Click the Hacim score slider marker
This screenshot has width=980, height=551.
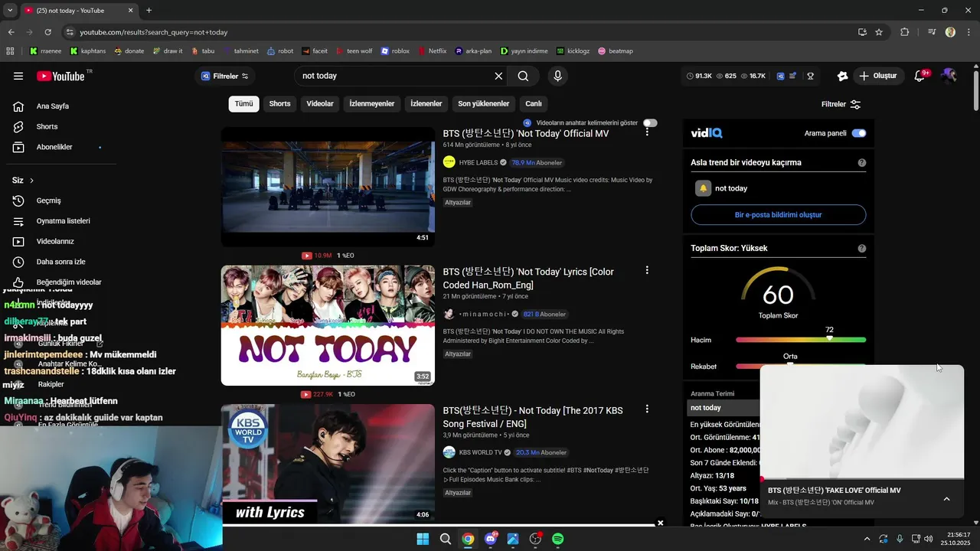click(x=829, y=338)
